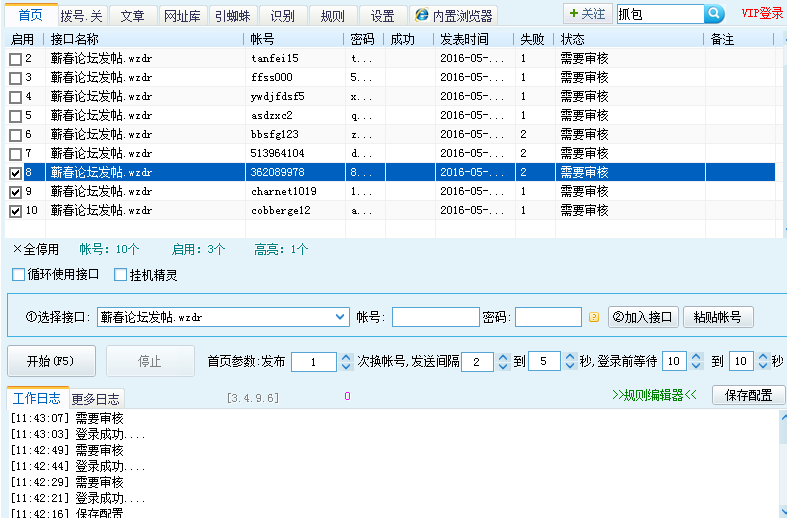Click the ②加入接口 button
Screen dimensions: 787x518
coord(643,317)
